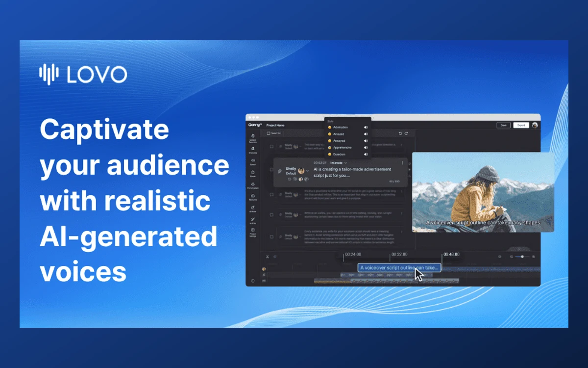Toggle the eye visibility icon in timeline
The width and height of the screenshot is (588, 368).
click(499, 256)
